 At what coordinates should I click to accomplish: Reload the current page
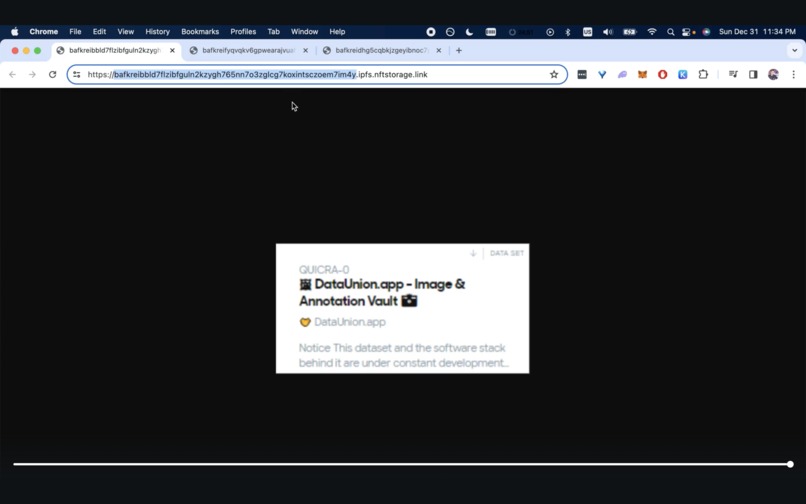coord(52,75)
